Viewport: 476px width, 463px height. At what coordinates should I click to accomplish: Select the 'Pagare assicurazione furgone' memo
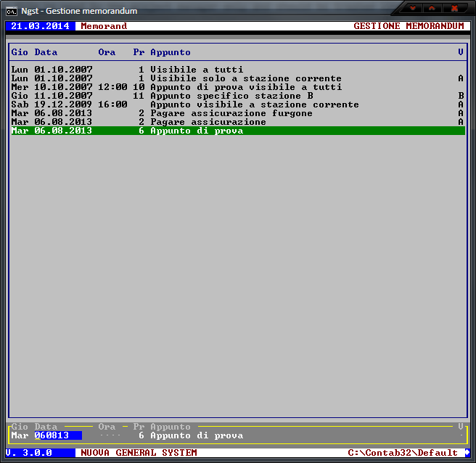pyautogui.click(x=231, y=113)
